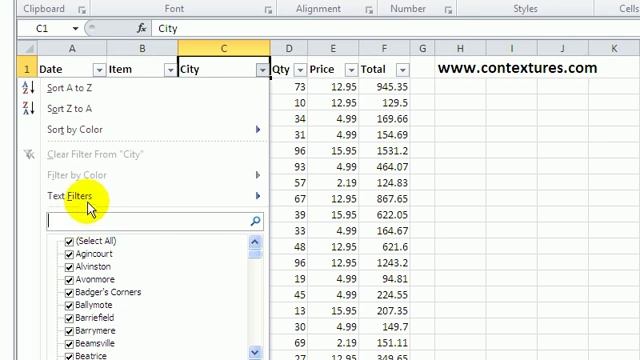Viewport: 640px width, 360px height.
Task: Open the Item column filter dropdown
Action: pyautogui.click(x=170, y=70)
